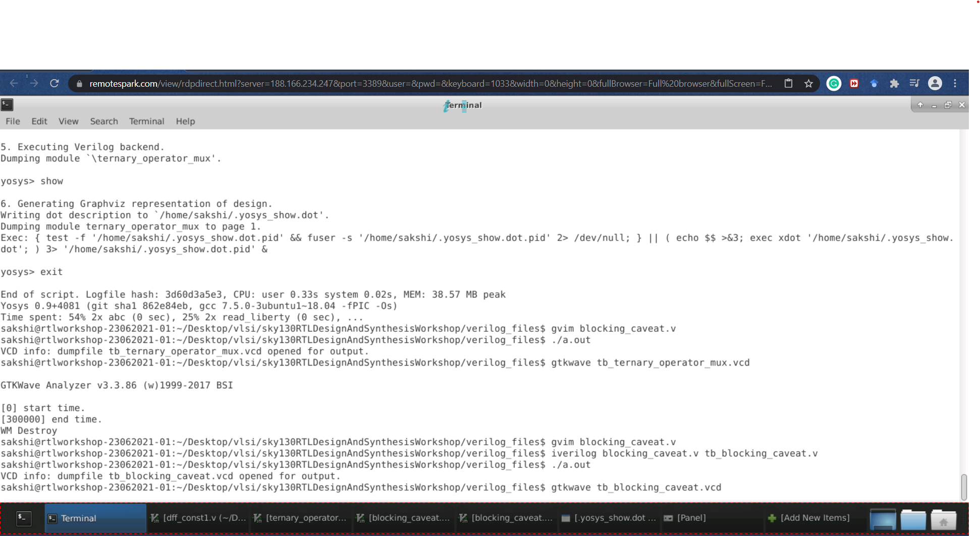This screenshot has width=980, height=536.
Task: Click the gtkwave tb_blocking_caveat.vcd command
Action: pos(636,488)
